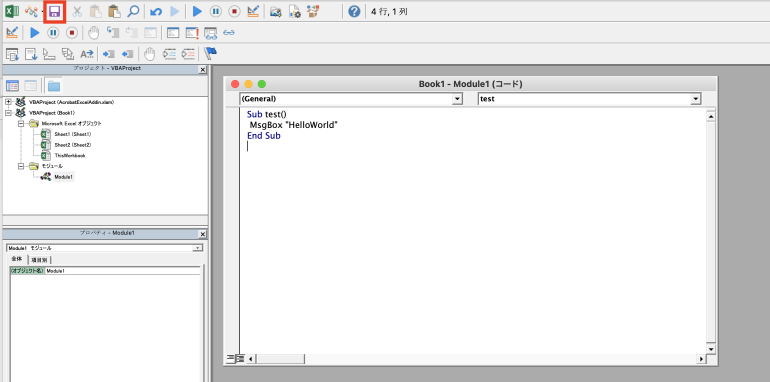The image size is (770, 382).
Task: Click the '4 行, 1 列' cursor position readout
Action: tap(389, 12)
